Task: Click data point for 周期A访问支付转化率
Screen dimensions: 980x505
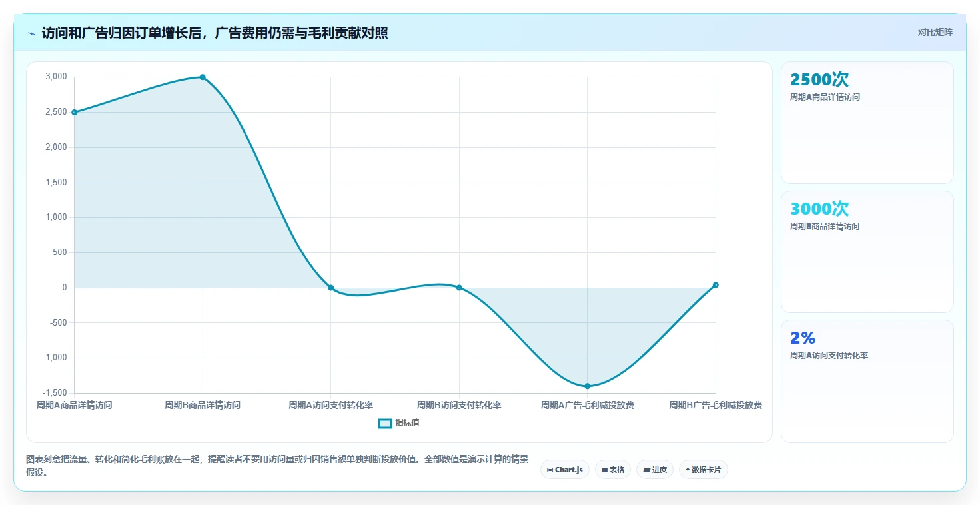Action: click(x=330, y=288)
